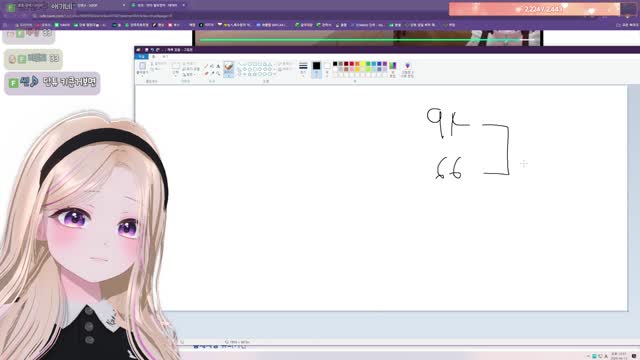Pick the pink palette swatch
Image resolution: width=640 pixels, height=360 pixels.
tap(352, 69)
